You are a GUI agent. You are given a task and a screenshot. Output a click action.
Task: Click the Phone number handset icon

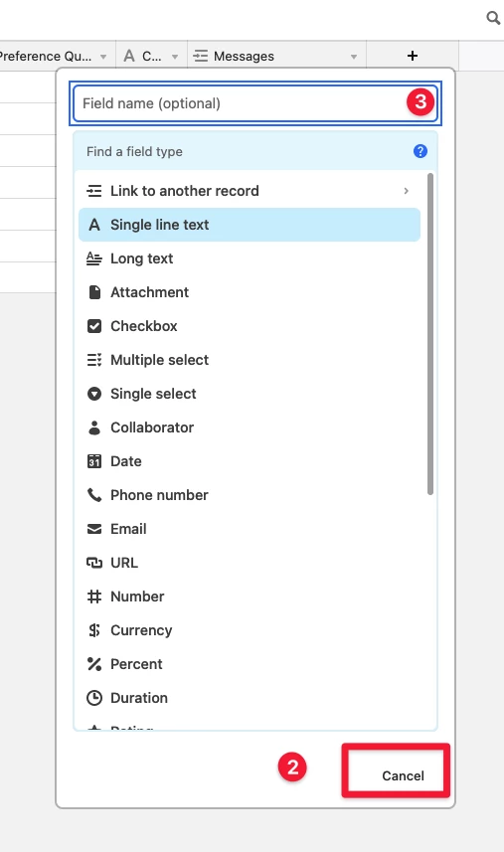tap(94, 495)
